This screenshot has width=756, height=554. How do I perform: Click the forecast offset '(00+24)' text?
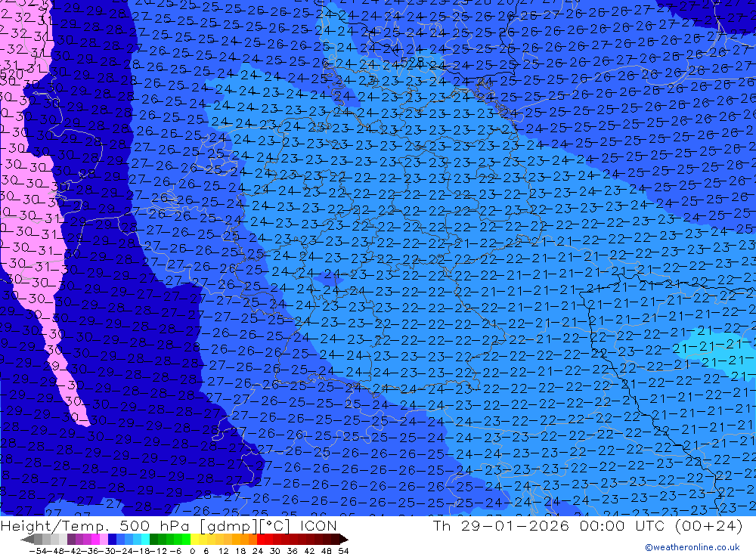pos(710,525)
